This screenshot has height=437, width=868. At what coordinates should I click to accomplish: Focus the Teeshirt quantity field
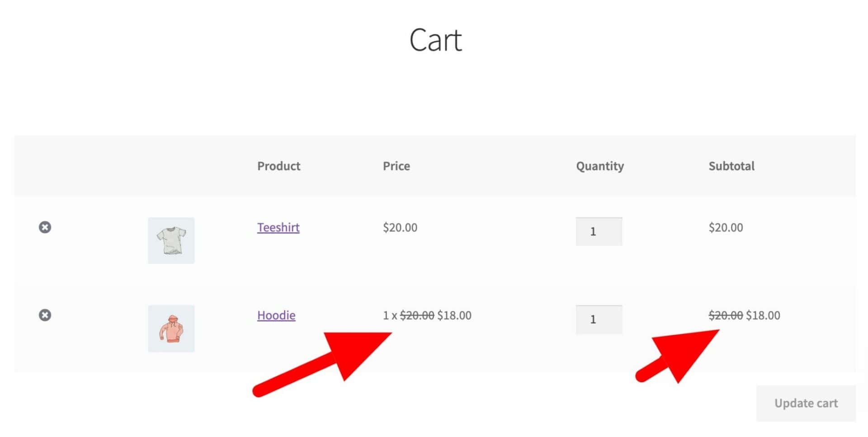click(x=599, y=231)
